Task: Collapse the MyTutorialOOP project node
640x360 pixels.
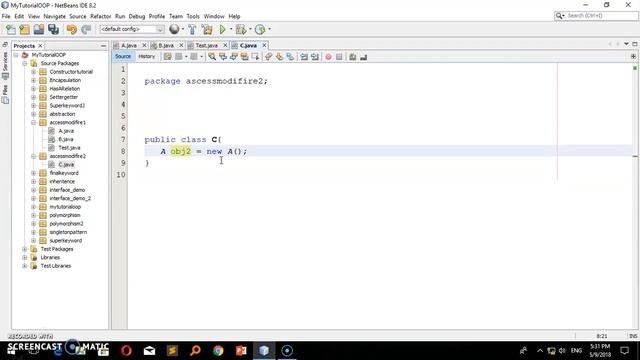Action: tap(16, 55)
